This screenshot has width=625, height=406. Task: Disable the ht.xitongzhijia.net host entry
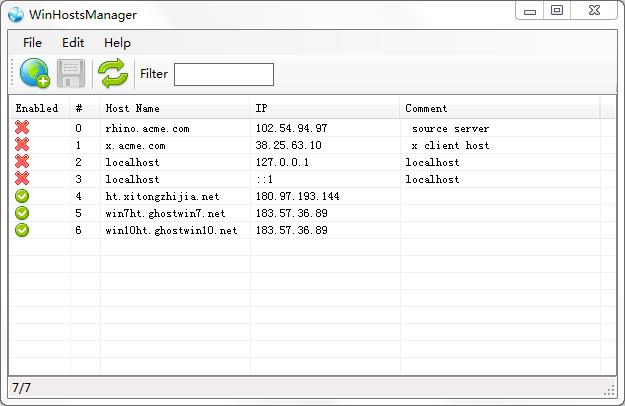coord(22,196)
